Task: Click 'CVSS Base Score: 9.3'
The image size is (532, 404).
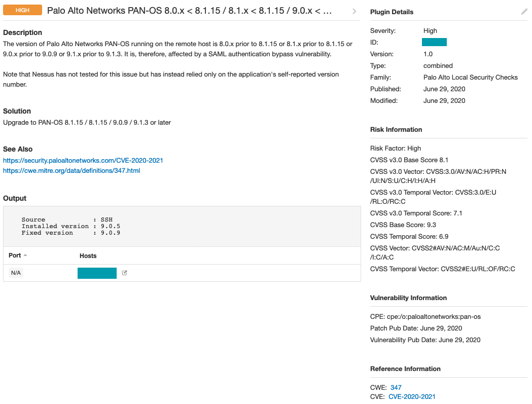Action: pos(403,225)
